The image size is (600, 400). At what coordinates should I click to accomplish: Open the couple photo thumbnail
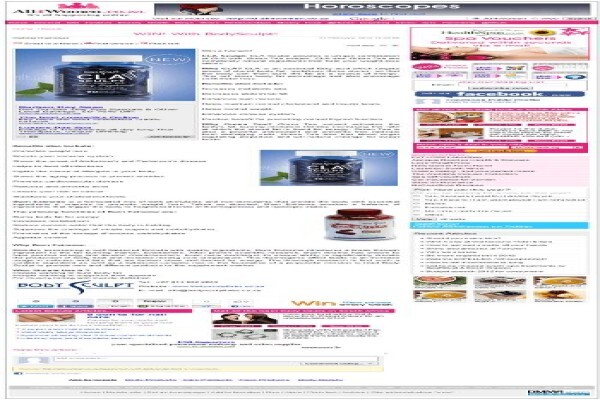pyautogui.click(x=245, y=319)
